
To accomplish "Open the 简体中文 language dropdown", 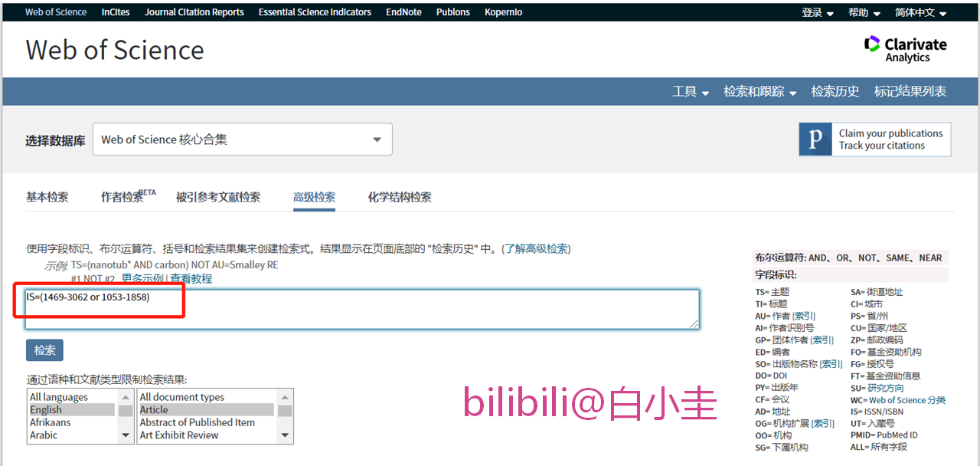I will point(921,13).
